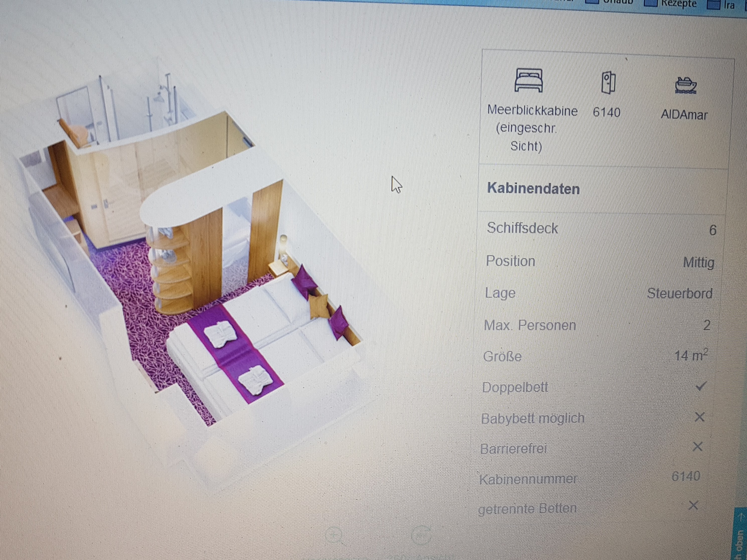The width and height of the screenshot is (747, 560).
Task: Click the cabin door icon above 6140
Action: point(608,83)
